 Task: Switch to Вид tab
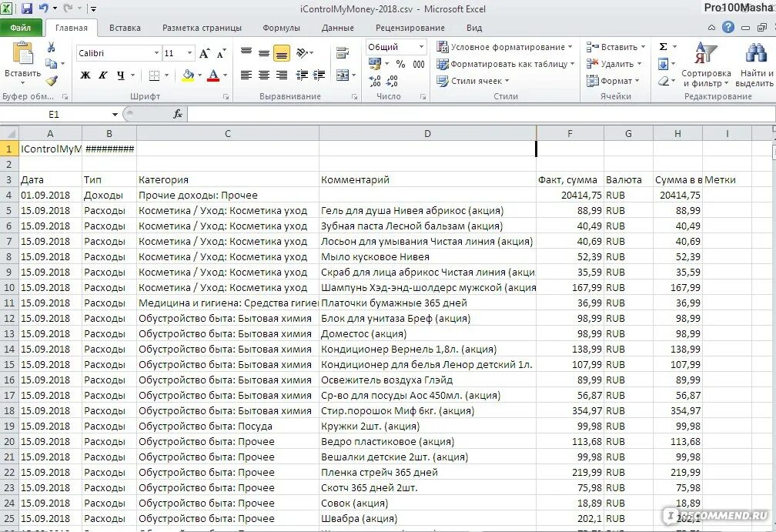pyautogui.click(x=473, y=28)
